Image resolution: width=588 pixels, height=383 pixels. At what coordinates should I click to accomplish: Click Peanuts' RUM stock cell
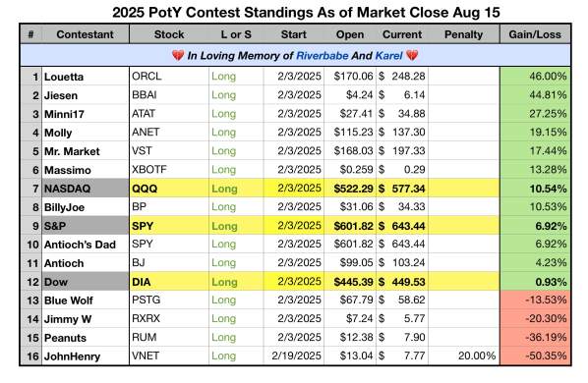point(169,337)
